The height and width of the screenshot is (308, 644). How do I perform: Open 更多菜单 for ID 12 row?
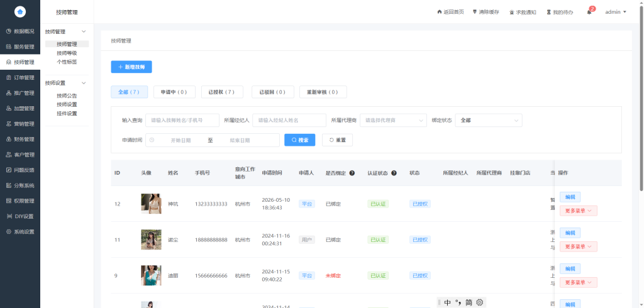(579, 211)
